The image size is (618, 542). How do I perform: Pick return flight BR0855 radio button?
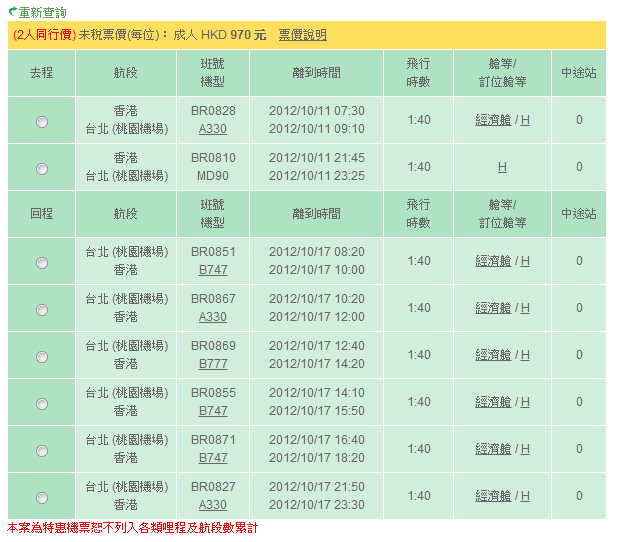41,403
